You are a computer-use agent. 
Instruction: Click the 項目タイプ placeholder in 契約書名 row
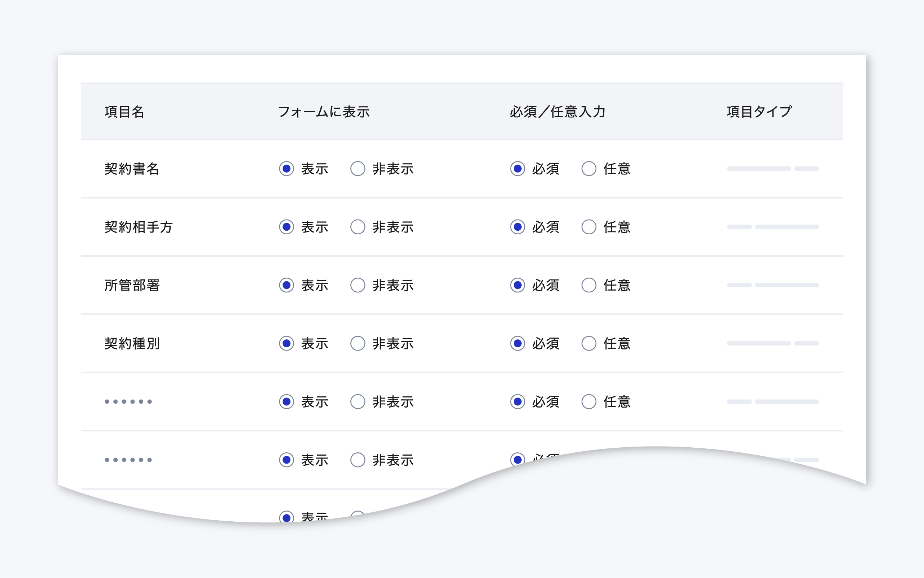(x=773, y=169)
